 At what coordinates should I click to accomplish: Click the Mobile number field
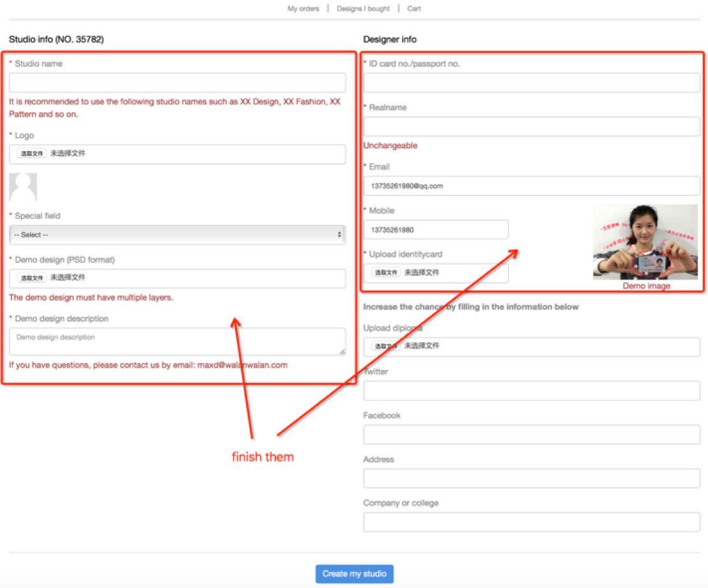coord(435,230)
